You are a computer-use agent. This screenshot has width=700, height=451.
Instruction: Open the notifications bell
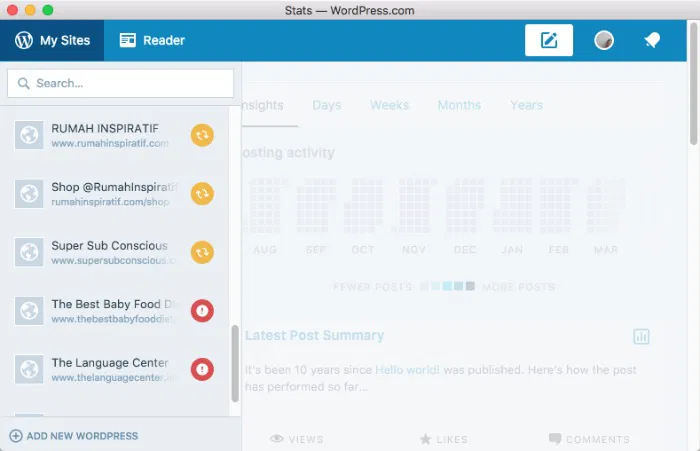pos(652,40)
